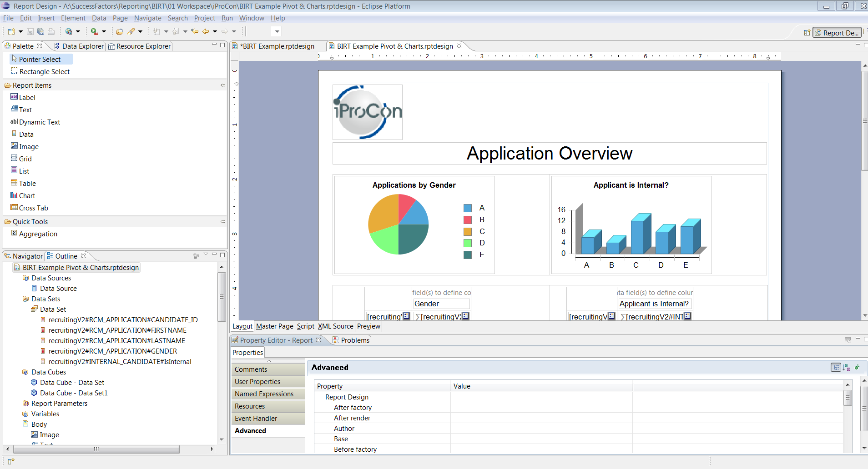Click the View Report globe icon
The height and width of the screenshot is (469, 868).
point(69,31)
